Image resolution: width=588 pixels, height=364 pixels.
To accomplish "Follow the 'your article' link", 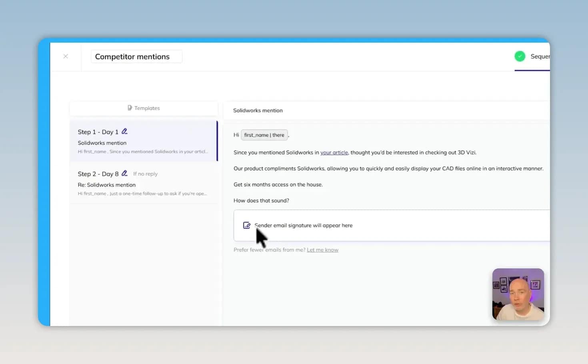I will click(334, 152).
